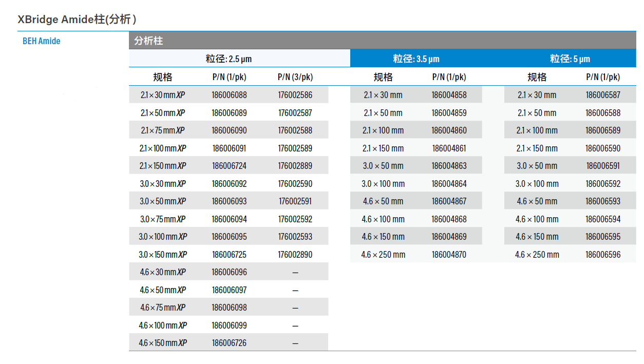Image resolution: width=644 pixels, height=364 pixels.
Task: Click part number 176002587
Action: point(295,113)
